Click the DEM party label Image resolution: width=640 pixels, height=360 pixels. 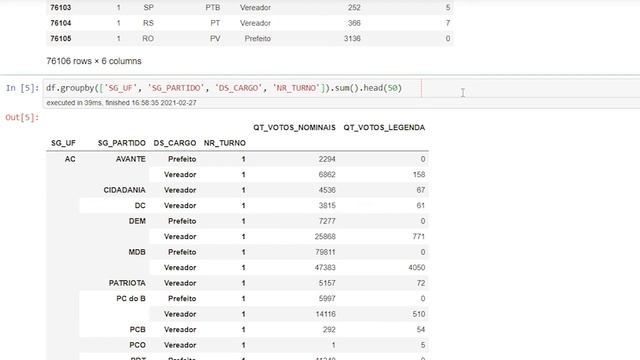click(x=137, y=221)
